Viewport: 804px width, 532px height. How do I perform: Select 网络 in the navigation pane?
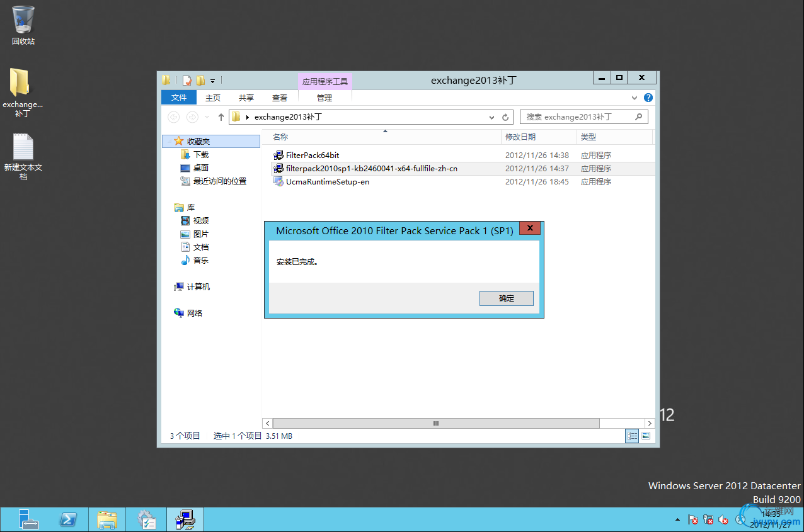pos(195,313)
